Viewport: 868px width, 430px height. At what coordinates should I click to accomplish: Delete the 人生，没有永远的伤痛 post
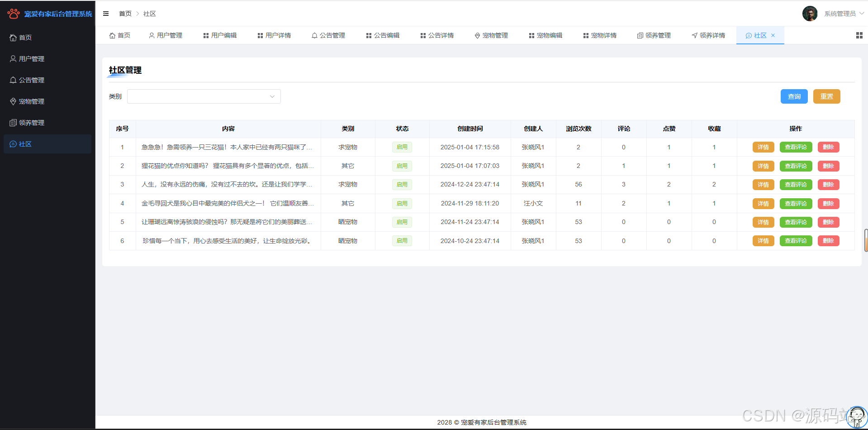[x=828, y=185]
